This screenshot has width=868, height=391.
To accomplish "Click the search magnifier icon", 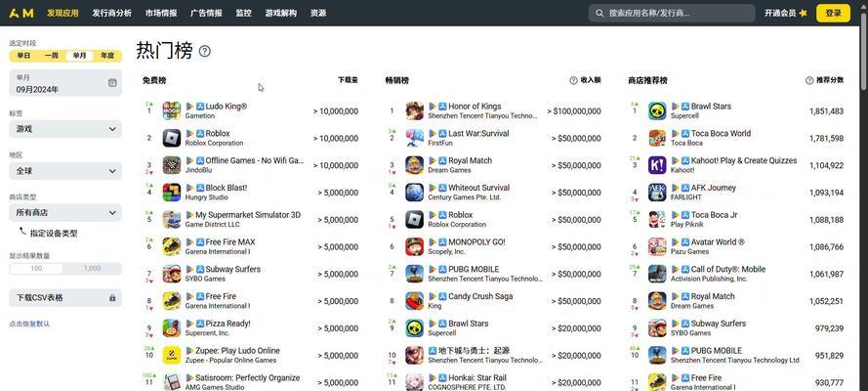I will [x=599, y=13].
